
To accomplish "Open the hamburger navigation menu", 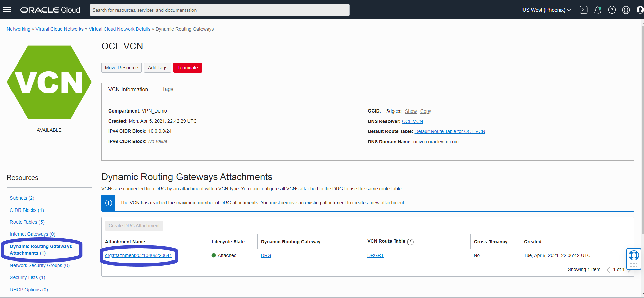I will [7, 10].
